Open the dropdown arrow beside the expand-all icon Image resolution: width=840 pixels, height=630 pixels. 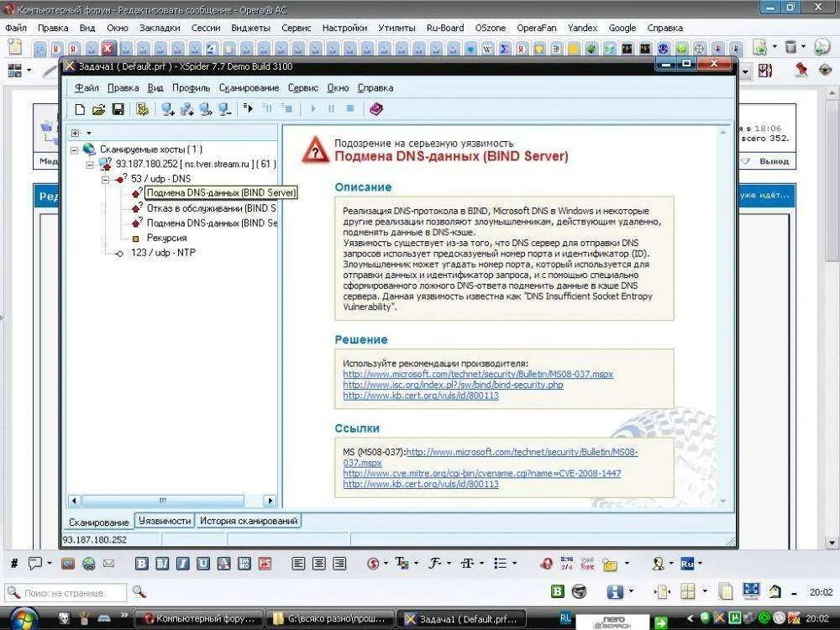point(89,133)
